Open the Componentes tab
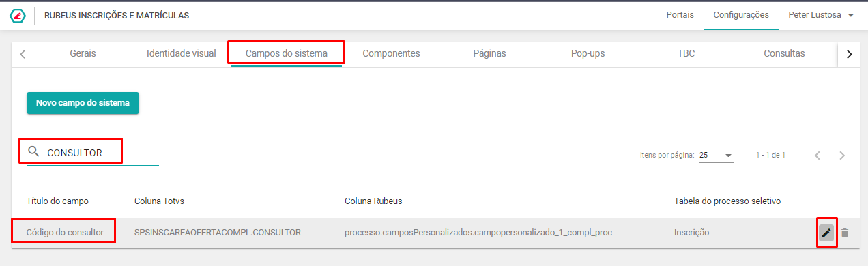 click(391, 53)
